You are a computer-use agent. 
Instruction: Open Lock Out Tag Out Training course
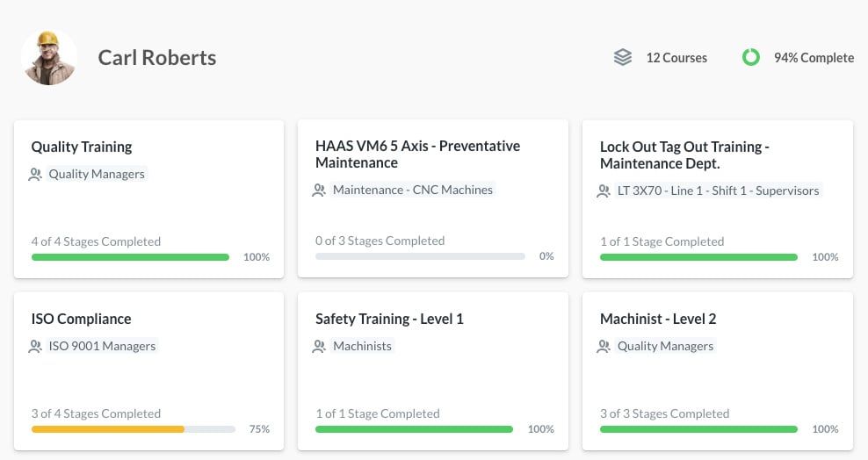click(x=684, y=155)
